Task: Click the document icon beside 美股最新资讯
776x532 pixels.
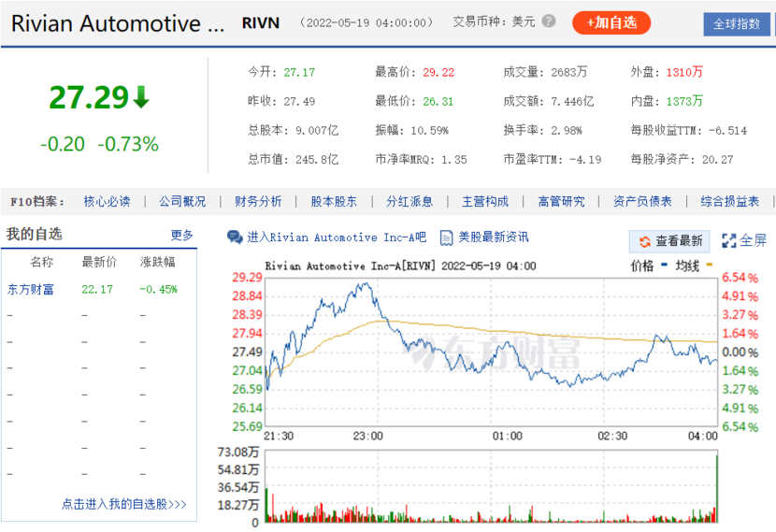Action: click(446, 238)
